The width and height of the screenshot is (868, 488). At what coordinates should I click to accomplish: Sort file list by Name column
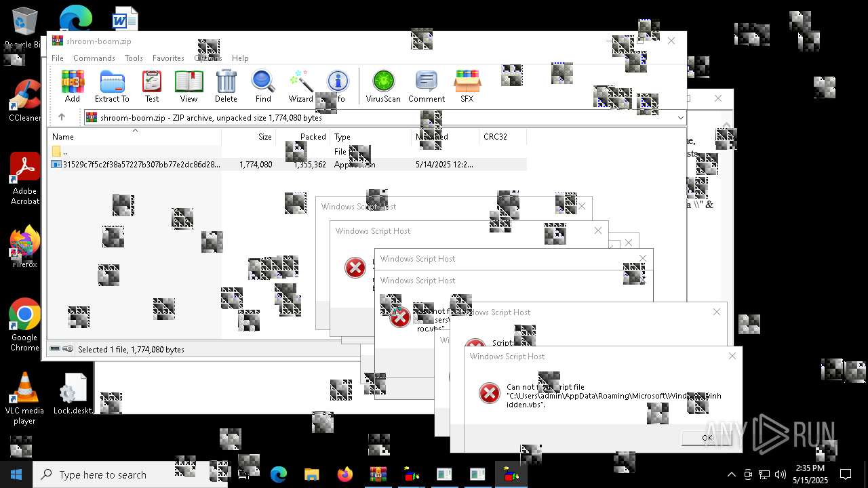[134, 136]
